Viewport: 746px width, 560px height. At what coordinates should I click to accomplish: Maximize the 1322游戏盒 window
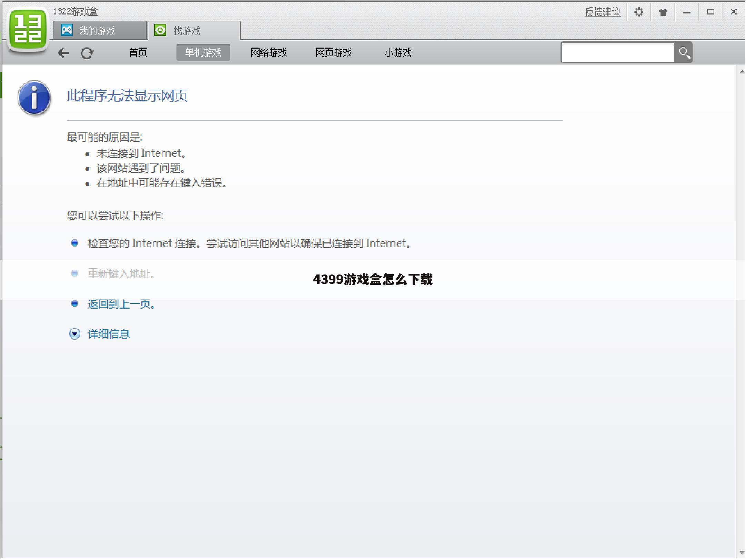click(710, 12)
